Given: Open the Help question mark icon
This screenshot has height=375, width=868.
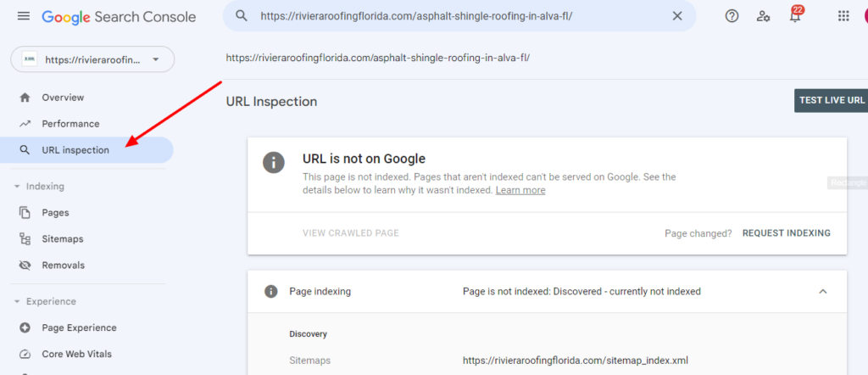Looking at the screenshot, I should (732, 16).
